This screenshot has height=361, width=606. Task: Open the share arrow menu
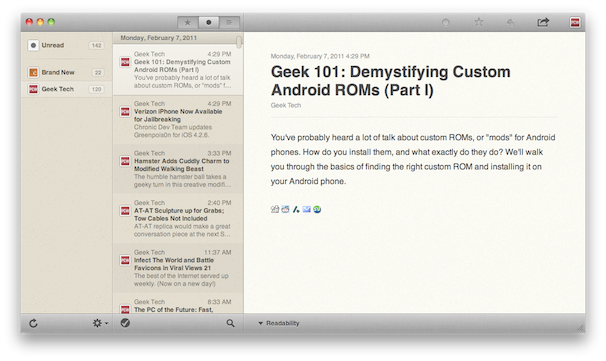point(543,22)
